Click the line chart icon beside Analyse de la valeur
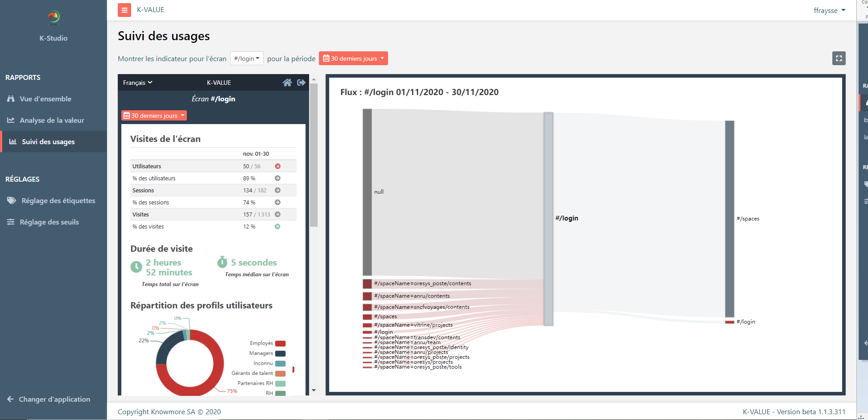This screenshot has width=868, height=420. (x=11, y=120)
